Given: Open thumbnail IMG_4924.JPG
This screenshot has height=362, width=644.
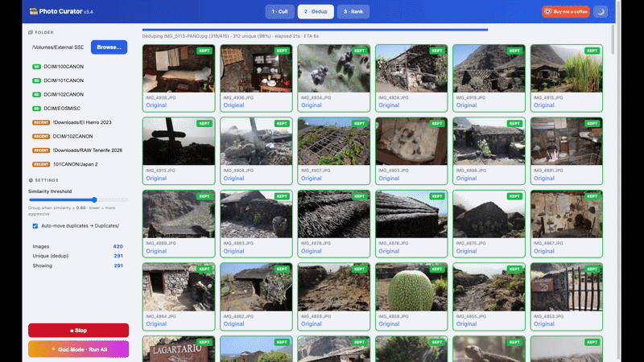Looking at the screenshot, I should coord(411,68).
